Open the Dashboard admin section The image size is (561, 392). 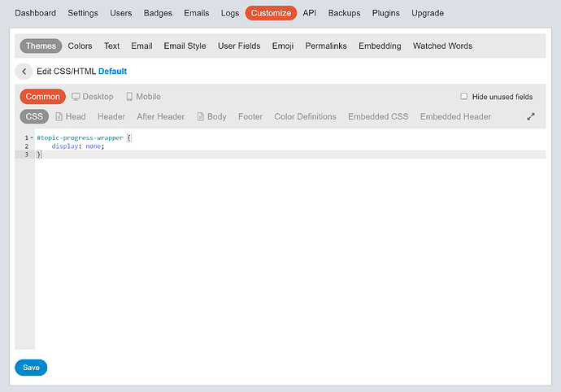pyautogui.click(x=36, y=13)
